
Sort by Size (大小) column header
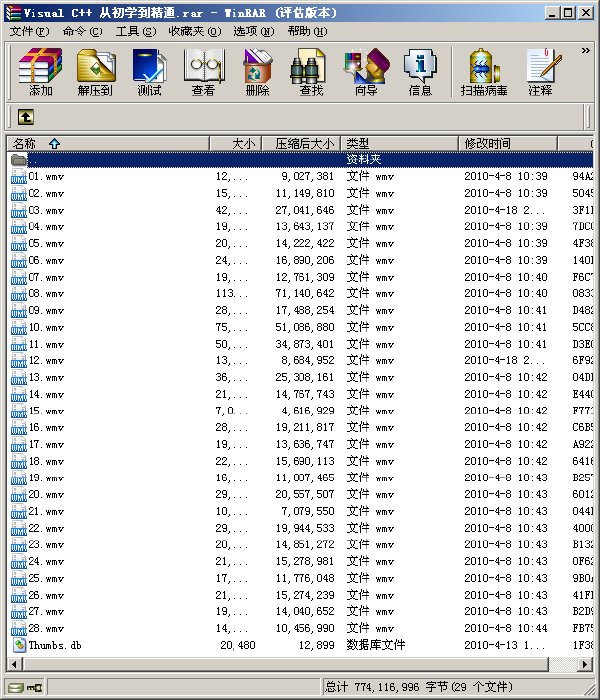coord(235,144)
